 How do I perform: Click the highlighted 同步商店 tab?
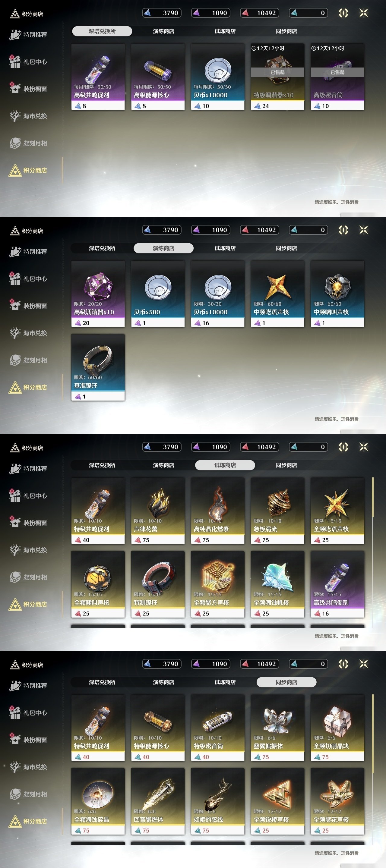286,682
